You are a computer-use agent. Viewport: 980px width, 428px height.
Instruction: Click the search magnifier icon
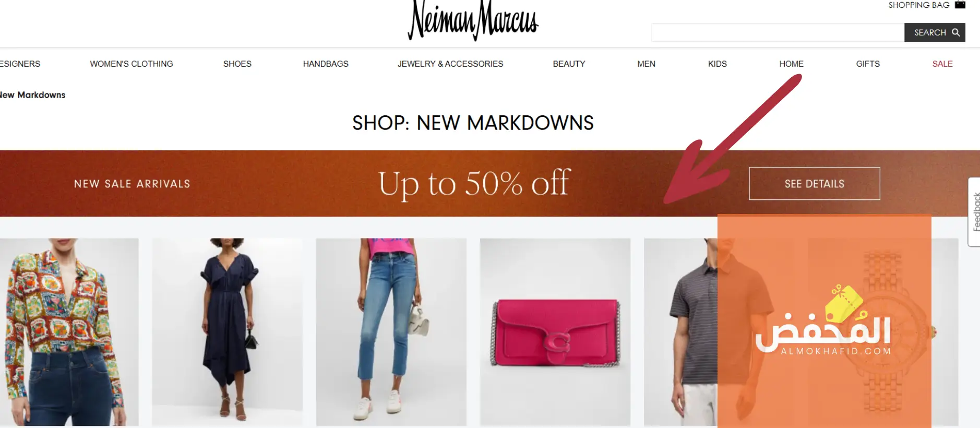pyautogui.click(x=956, y=32)
